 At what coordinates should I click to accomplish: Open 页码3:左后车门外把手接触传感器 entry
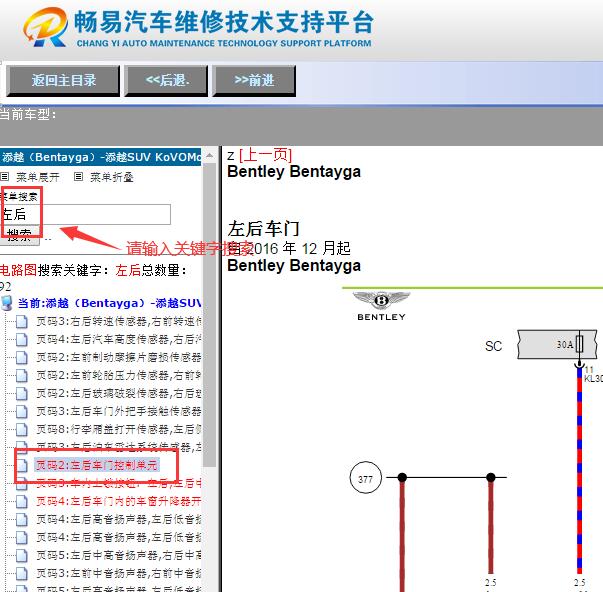(118, 412)
